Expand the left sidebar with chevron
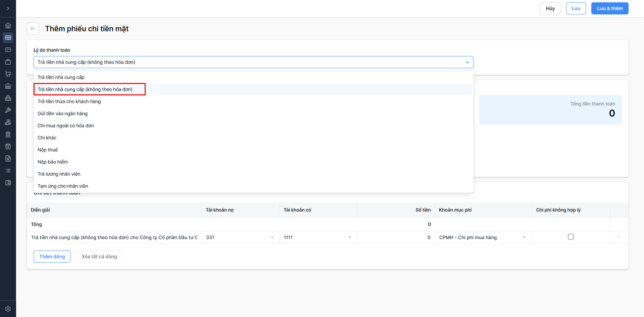Screen dimensions: 644x317 [8, 8]
